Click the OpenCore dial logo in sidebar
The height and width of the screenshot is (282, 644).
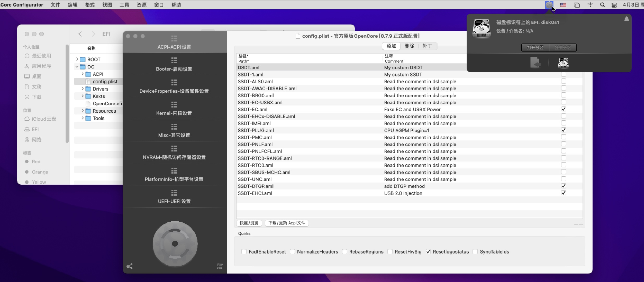pos(175,244)
